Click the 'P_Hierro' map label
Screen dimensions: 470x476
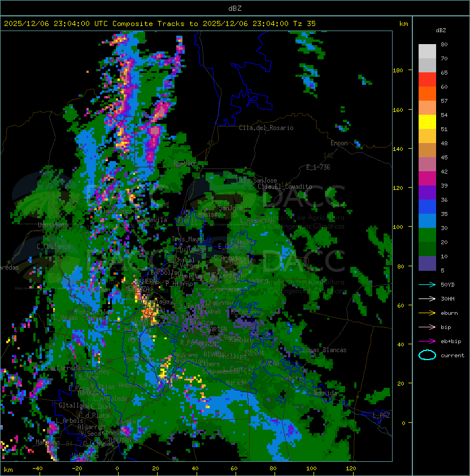[179, 284]
